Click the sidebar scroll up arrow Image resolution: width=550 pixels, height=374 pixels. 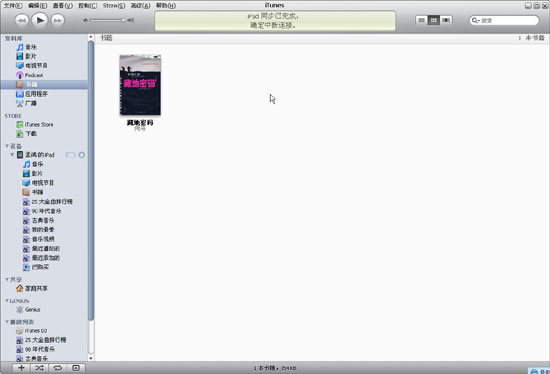coord(91,37)
